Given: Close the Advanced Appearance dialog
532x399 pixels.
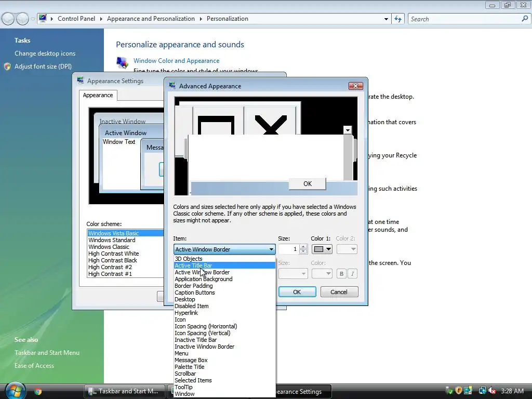Looking at the screenshot, I should (355, 86).
